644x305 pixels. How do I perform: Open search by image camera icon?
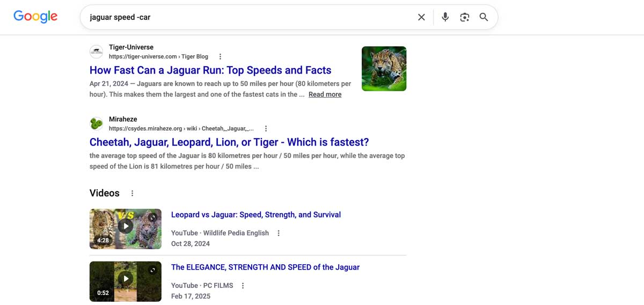465,17
